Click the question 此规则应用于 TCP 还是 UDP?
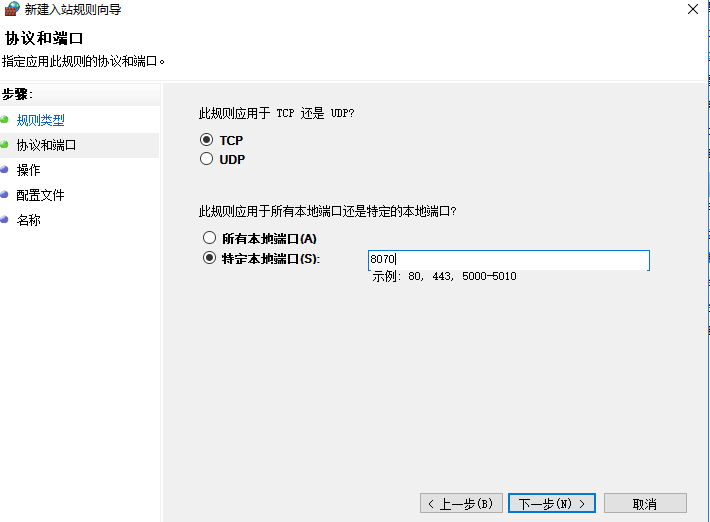This screenshot has height=522, width=710. [x=277, y=113]
